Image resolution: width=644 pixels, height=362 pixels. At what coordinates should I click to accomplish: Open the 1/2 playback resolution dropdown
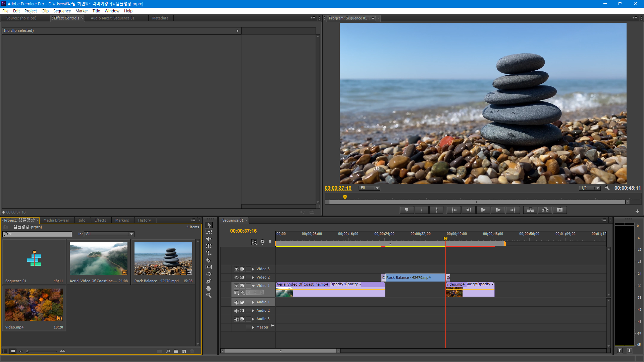[589, 188]
